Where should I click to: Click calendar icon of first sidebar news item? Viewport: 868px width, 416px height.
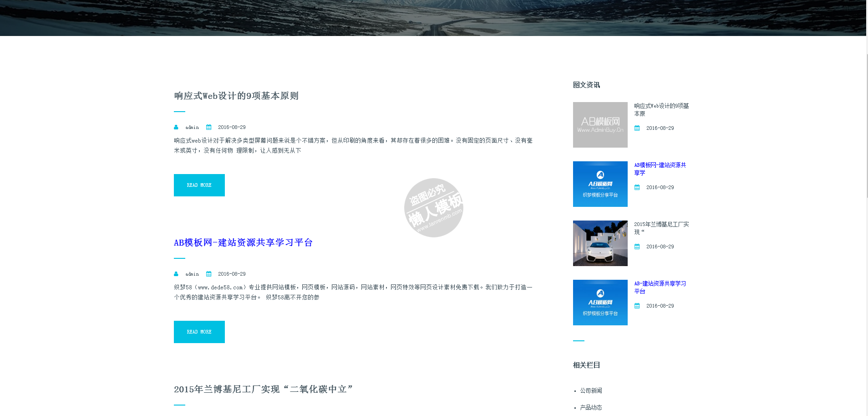click(637, 128)
